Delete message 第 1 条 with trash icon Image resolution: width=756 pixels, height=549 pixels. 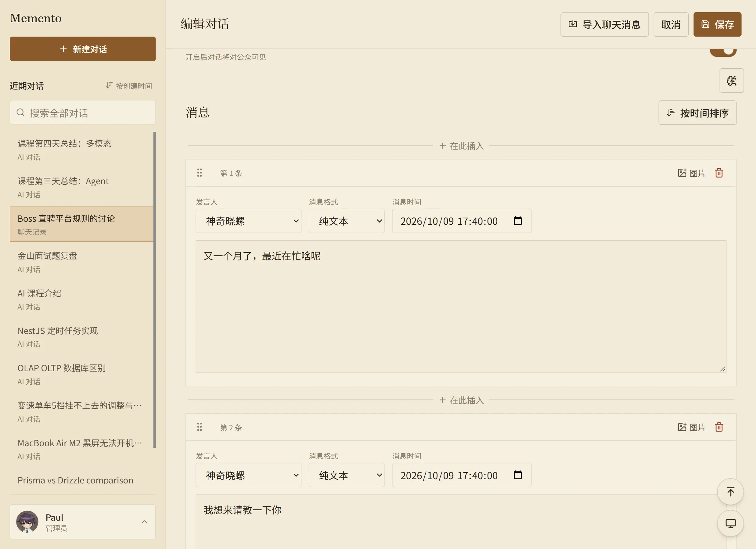[719, 173]
